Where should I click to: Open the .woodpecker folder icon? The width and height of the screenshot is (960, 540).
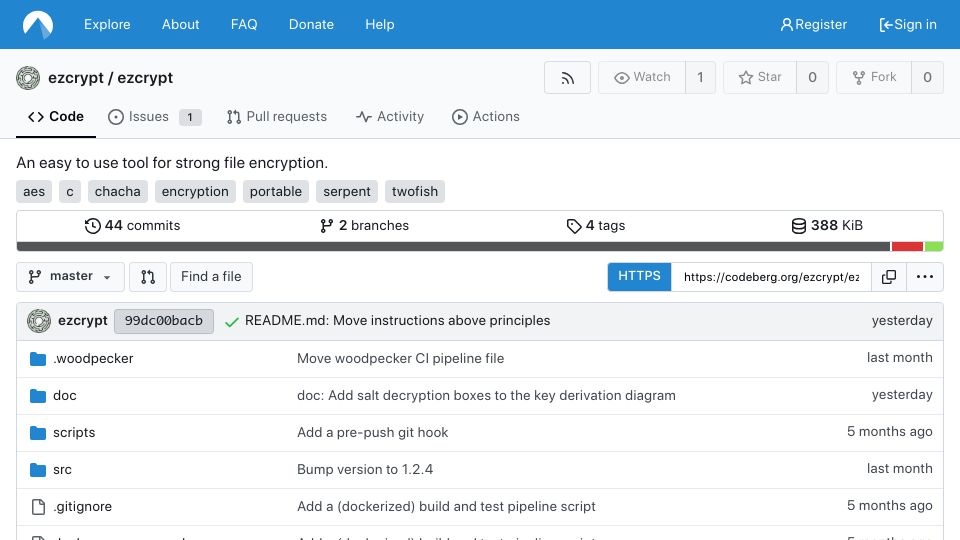(38, 359)
